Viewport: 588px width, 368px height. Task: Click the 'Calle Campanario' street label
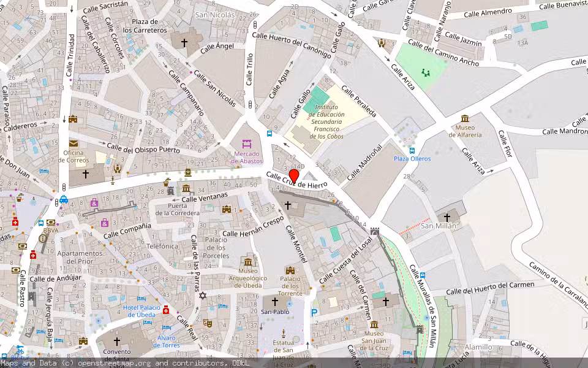[x=186, y=93]
